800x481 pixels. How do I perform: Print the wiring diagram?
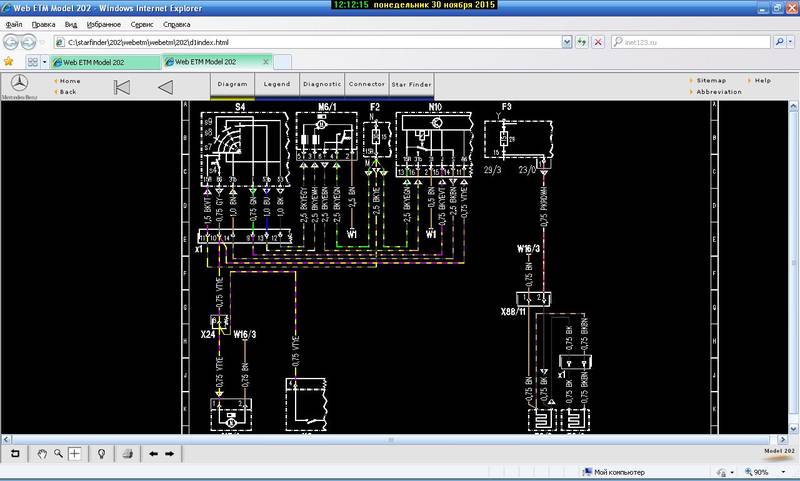coord(127,453)
